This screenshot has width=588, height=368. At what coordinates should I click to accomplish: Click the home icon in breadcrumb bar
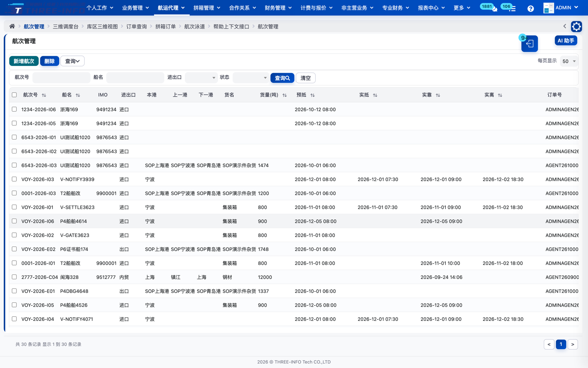pos(12,26)
